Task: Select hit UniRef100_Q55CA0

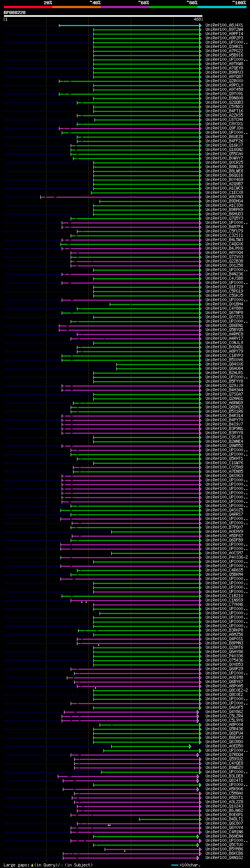Action: (x=224, y=154)
